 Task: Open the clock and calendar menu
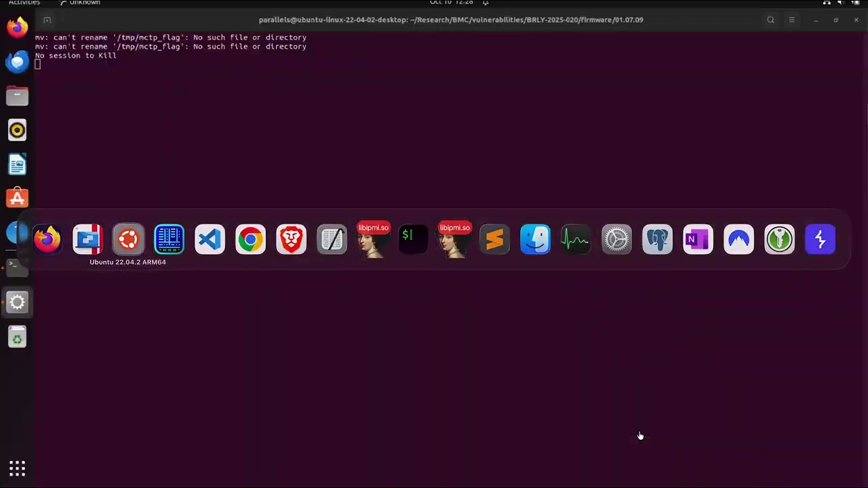452,3
